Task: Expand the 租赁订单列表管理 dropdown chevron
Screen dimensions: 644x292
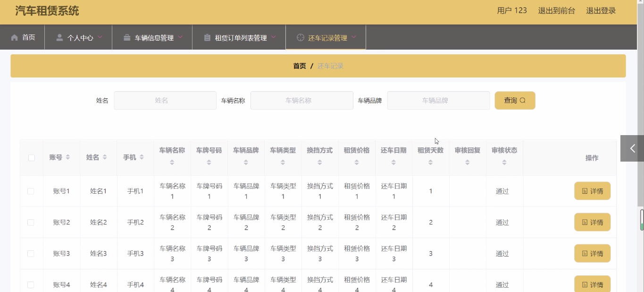Action: (x=274, y=37)
